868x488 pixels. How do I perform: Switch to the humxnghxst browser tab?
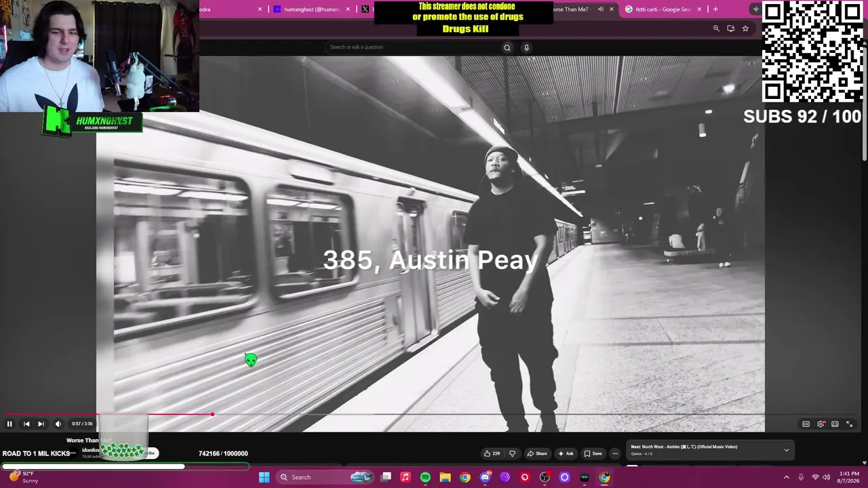tap(311, 9)
